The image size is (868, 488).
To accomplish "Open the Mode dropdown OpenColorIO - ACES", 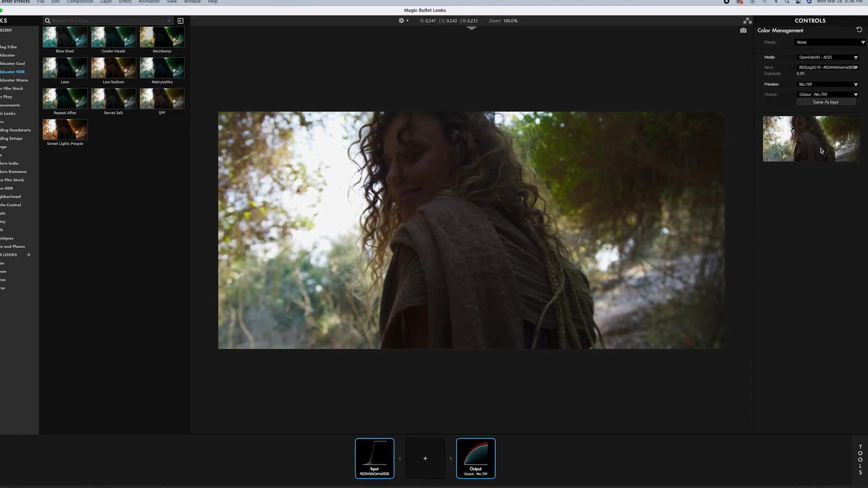I will point(827,57).
